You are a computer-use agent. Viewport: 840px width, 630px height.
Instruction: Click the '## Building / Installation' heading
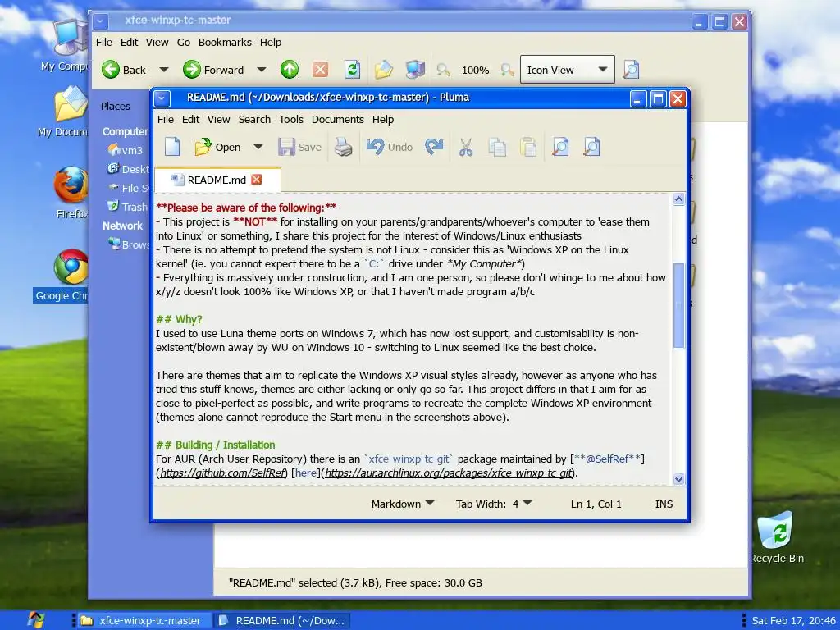(x=216, y=445)
